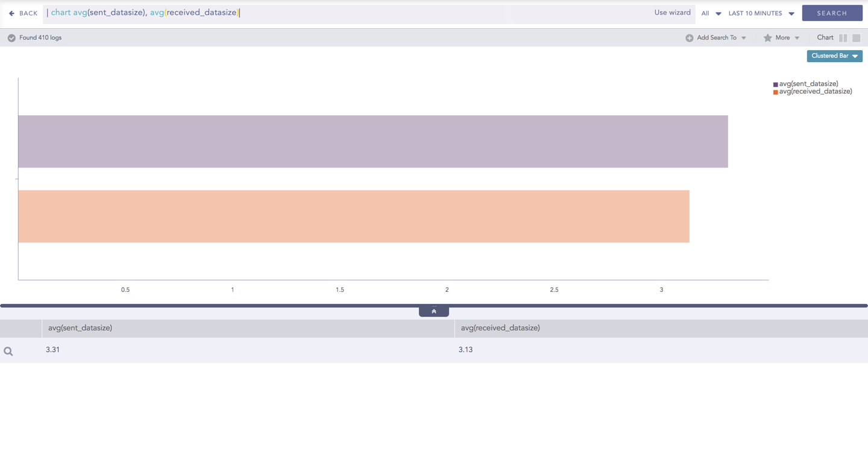Screen dimensions: 868x468
Task: Toggle the avg(received_datasize) legend series
Action: (815, 92)
